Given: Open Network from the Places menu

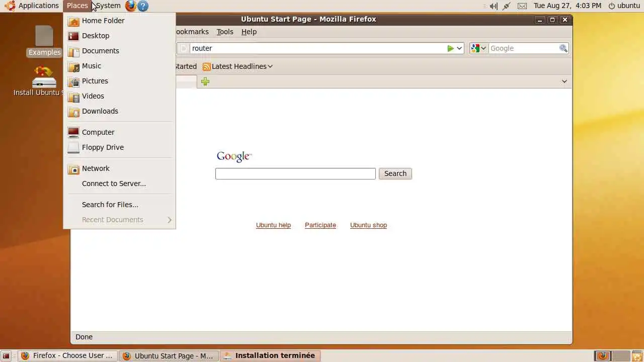Looking at the screenshot, I should (x=119, y=168).
